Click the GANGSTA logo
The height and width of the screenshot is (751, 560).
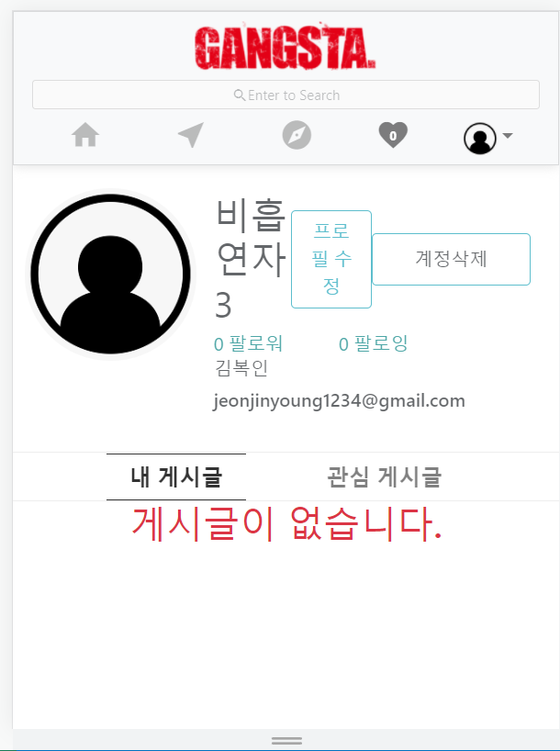pos(285,47)
